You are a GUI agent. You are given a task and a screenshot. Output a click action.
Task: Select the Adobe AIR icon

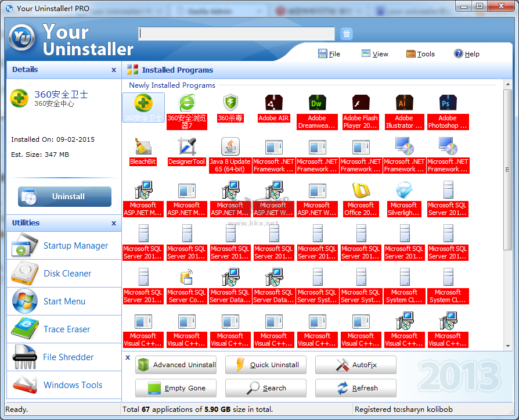273,102
